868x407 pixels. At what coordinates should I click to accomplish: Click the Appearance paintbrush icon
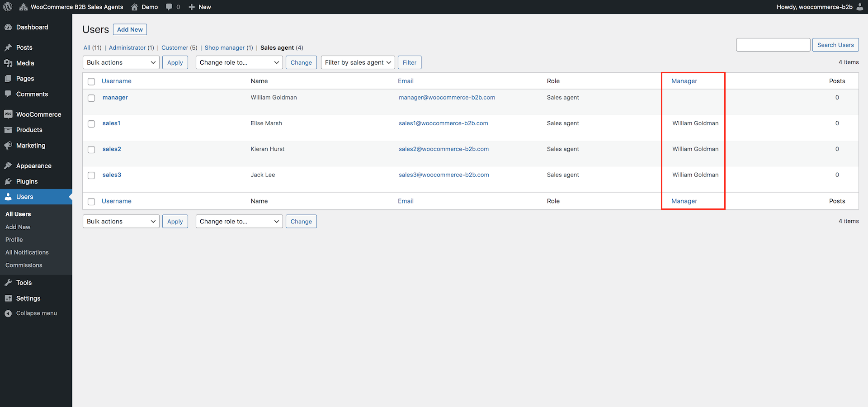[x=8, y=166]
